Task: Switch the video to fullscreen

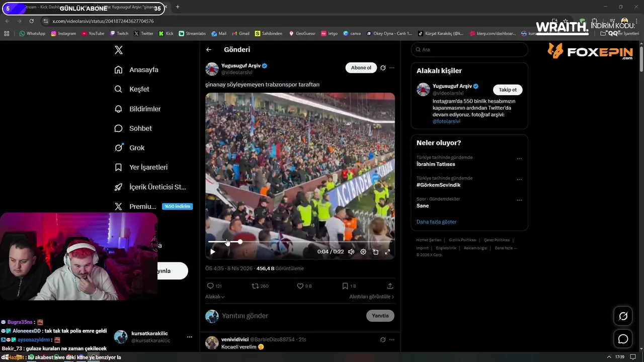Action: click(387, 252)
